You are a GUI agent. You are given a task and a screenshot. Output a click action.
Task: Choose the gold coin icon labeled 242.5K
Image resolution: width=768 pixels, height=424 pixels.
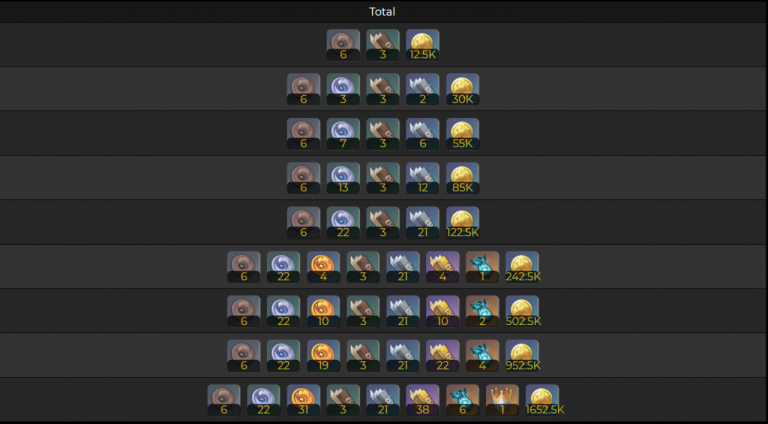pos(523,267)
